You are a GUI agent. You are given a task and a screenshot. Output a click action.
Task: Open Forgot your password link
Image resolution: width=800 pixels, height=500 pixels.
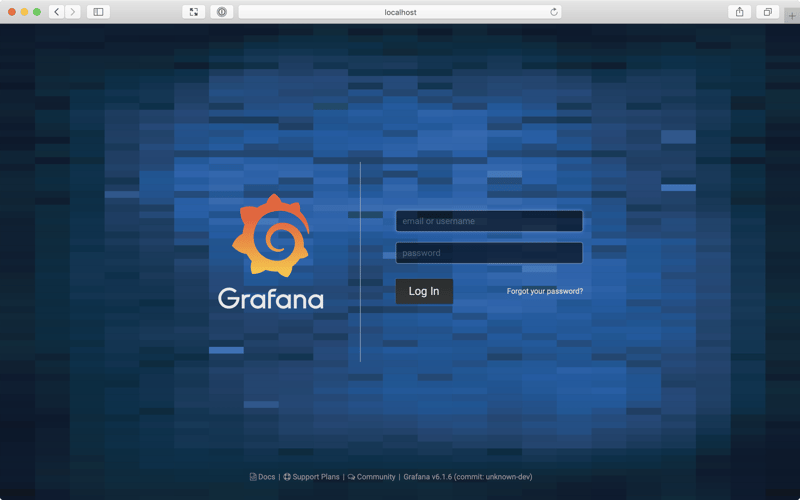click(545, 291)
